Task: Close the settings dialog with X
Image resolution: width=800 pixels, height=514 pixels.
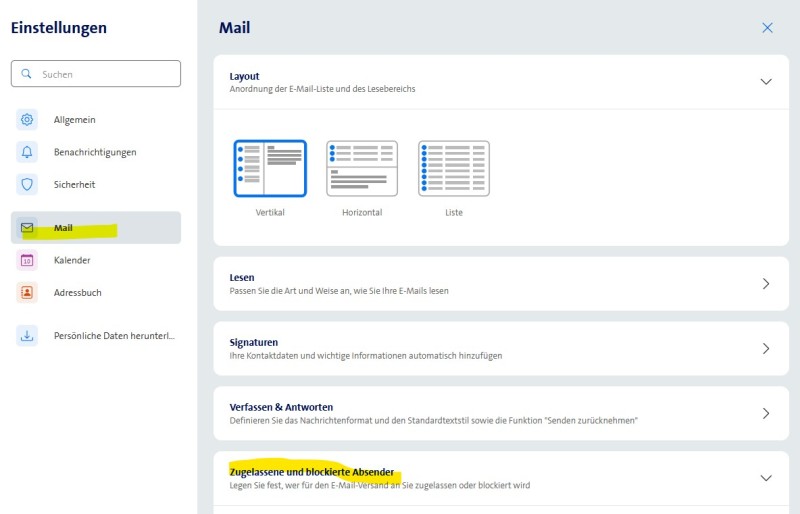Action: pyautogui.click(x=767, y=28)
